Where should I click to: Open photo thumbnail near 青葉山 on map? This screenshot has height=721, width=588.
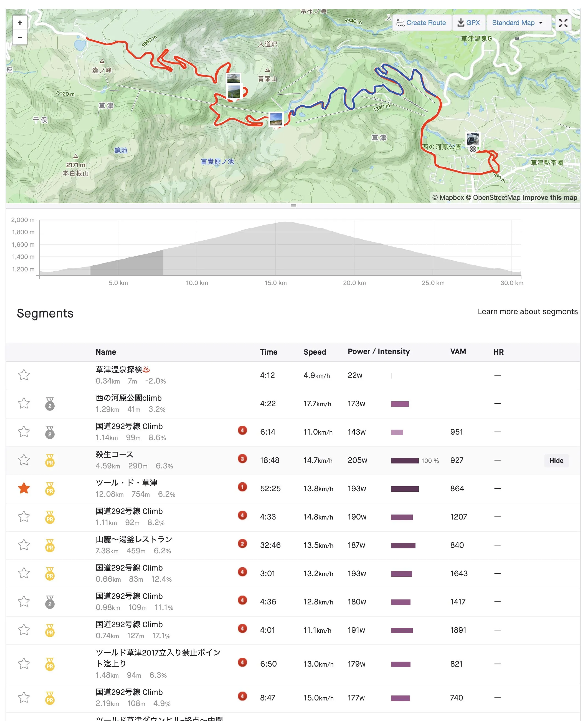pos(233,79)
